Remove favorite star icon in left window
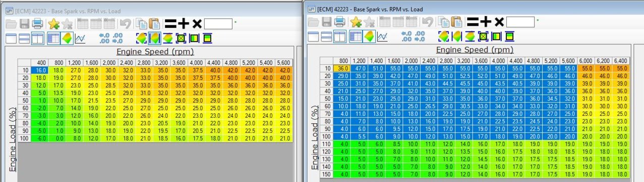Image resolution: width=644 pixels, height=182 pixels. (67, 23)
